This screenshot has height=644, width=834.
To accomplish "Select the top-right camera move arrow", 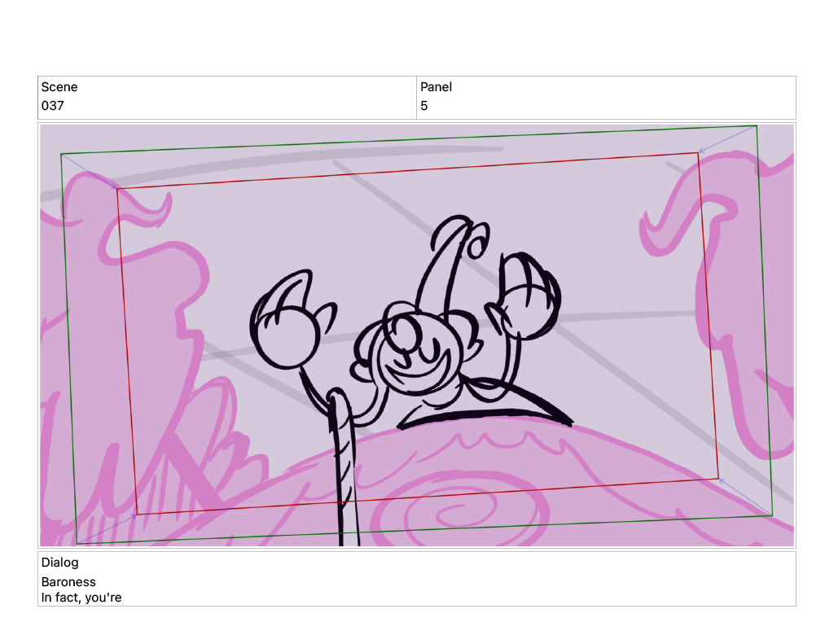I will coord(727,139).
